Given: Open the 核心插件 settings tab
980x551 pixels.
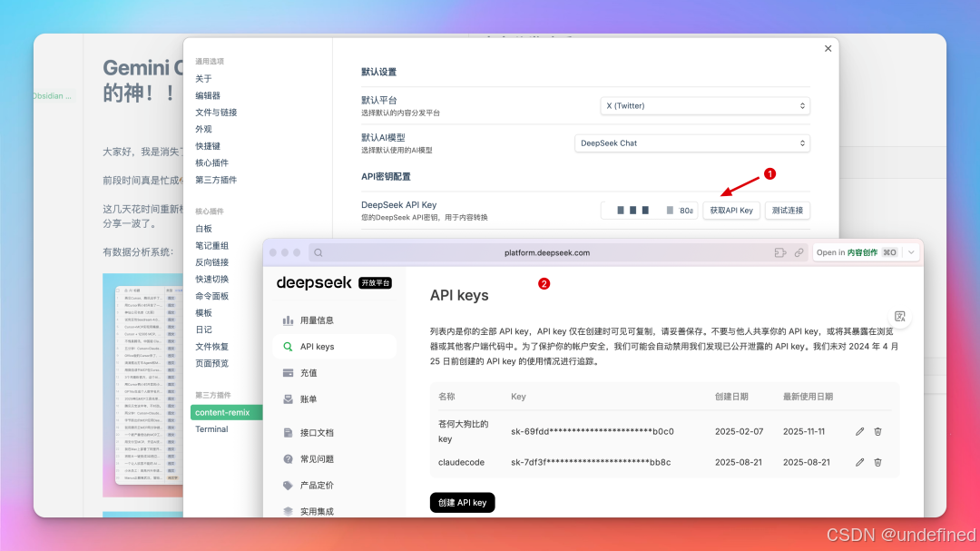Looking at the screenshot, I should 211,163.
